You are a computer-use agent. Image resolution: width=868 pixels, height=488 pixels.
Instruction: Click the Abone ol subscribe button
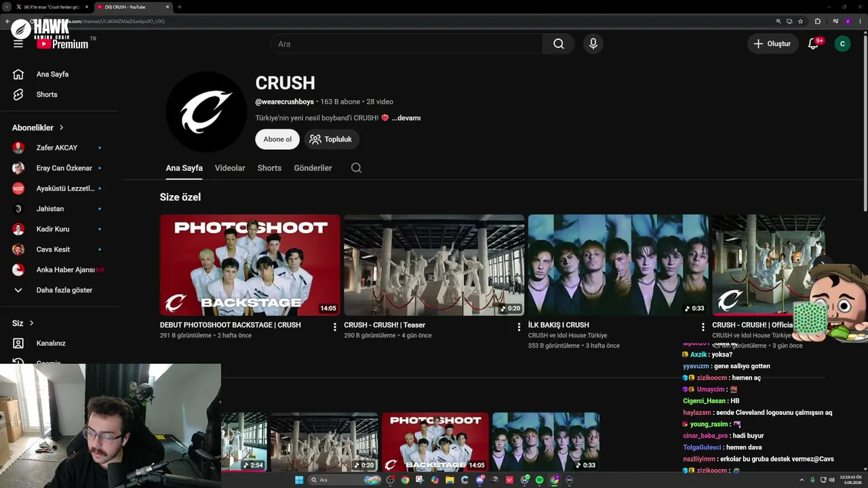(x=277, y=139)
